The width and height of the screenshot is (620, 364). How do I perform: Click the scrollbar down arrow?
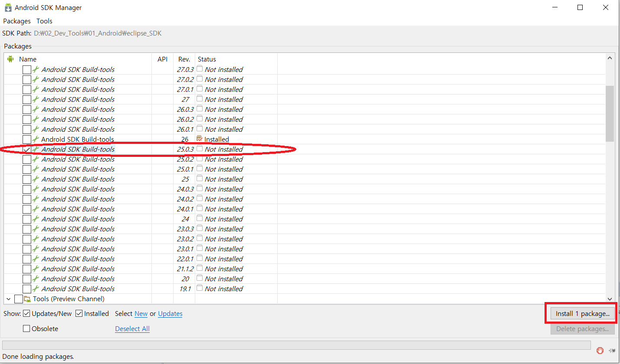pyautogui.click(x=610, y=299)
